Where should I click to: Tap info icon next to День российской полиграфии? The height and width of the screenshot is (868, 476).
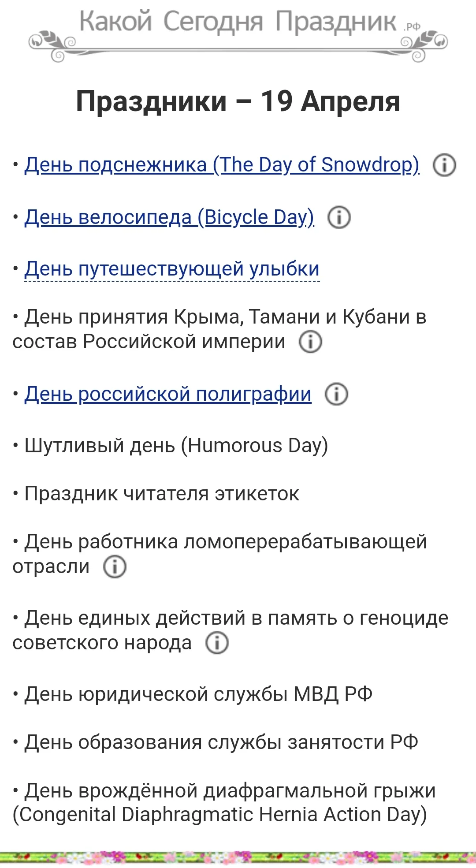[336, 394]
